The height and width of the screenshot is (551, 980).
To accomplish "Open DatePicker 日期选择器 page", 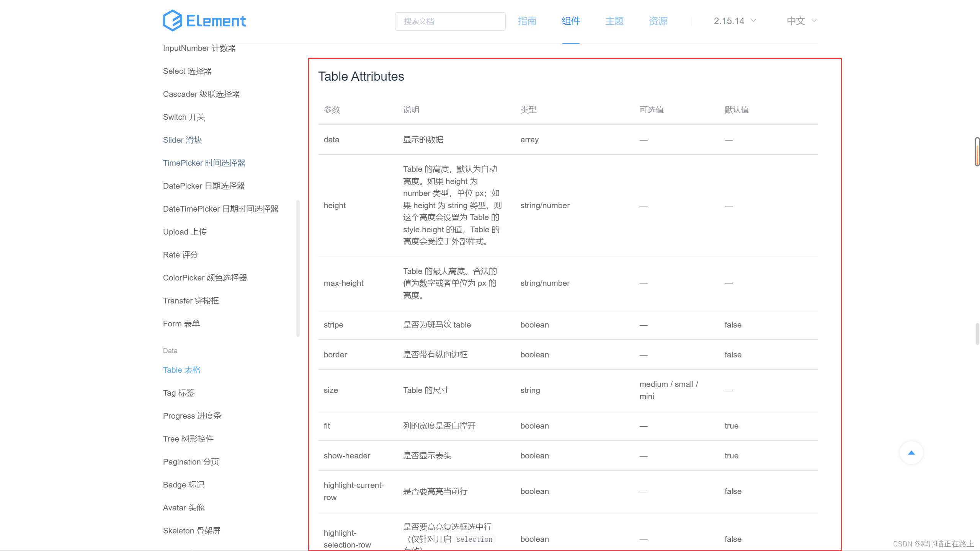I will point(204,186).
